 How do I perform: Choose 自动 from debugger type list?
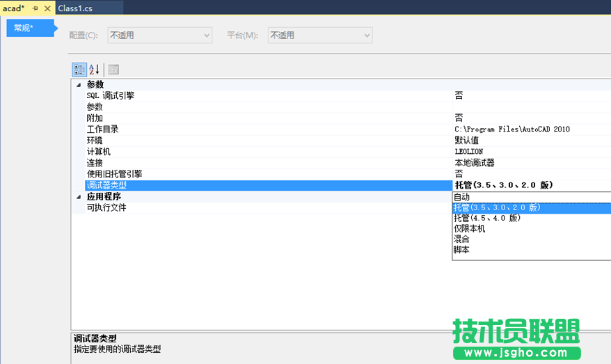pos(532,197)
